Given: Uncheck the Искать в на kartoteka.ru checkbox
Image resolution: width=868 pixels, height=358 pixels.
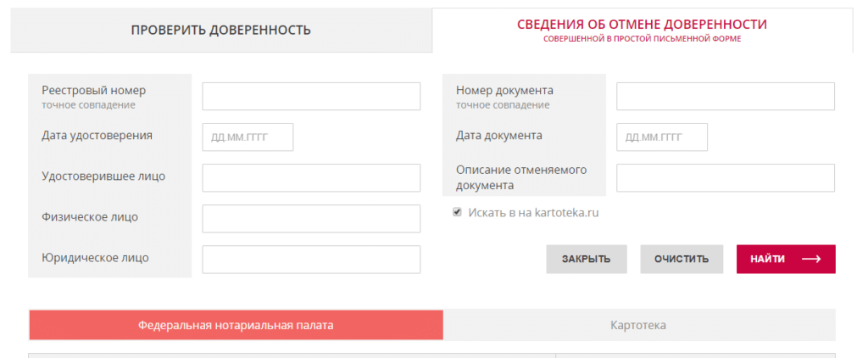Looking at the screenshot, I should coord(457,212).
